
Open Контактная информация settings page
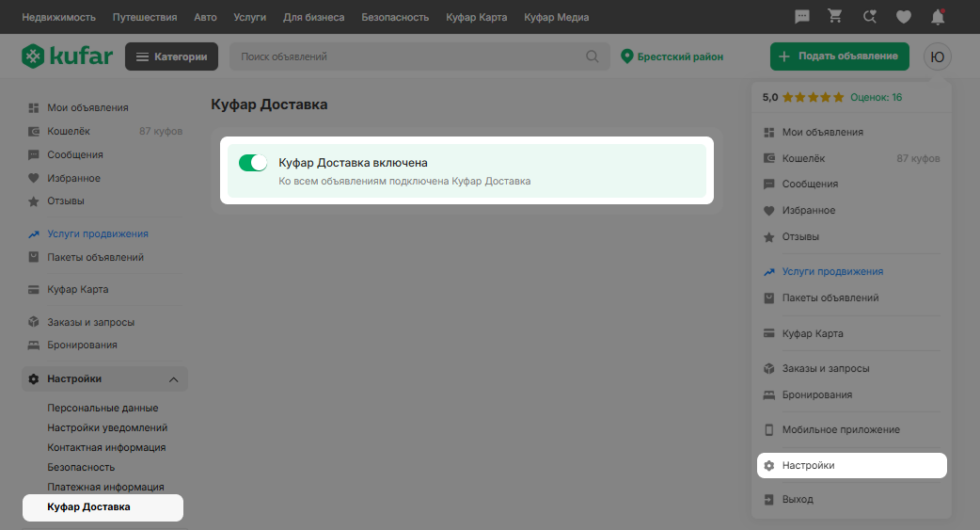pos(106,447)
